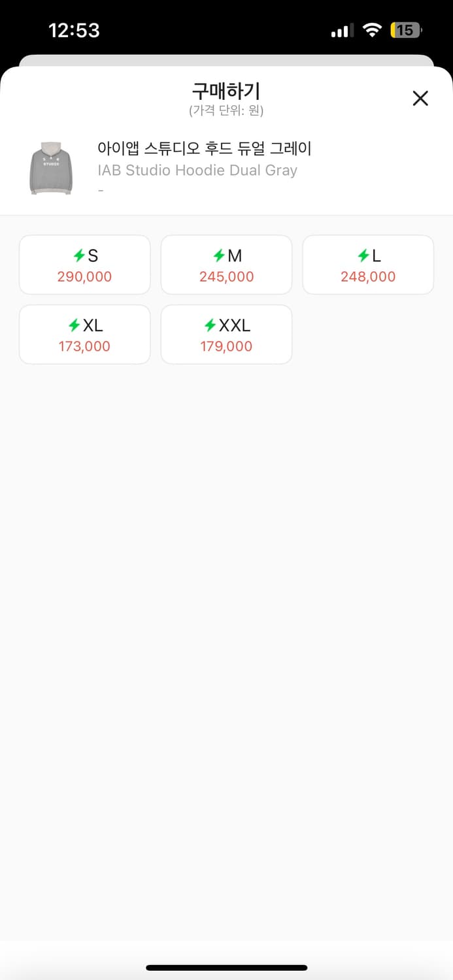Viewport: 453px width, 980px height.
Task: Click the green bolt icon by L
Action: coord(363,256)
